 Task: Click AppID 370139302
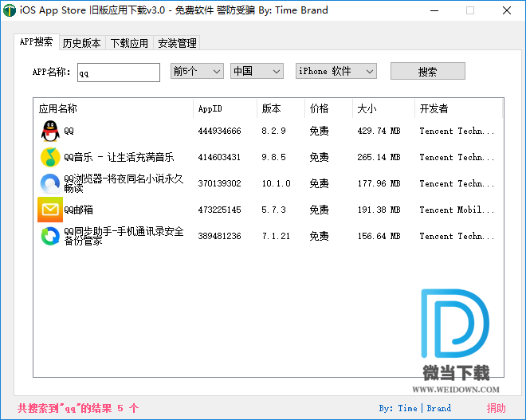coord(219,183)
